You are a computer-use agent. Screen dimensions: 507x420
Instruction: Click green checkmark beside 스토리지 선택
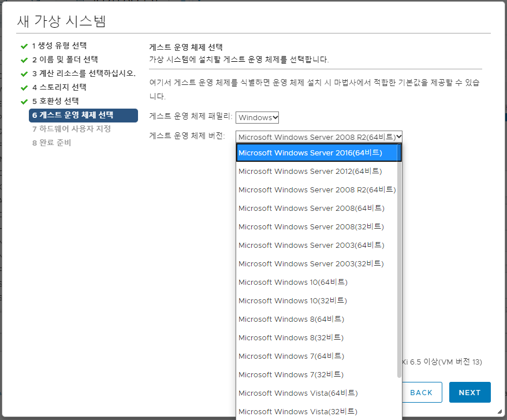pos(24,88)
